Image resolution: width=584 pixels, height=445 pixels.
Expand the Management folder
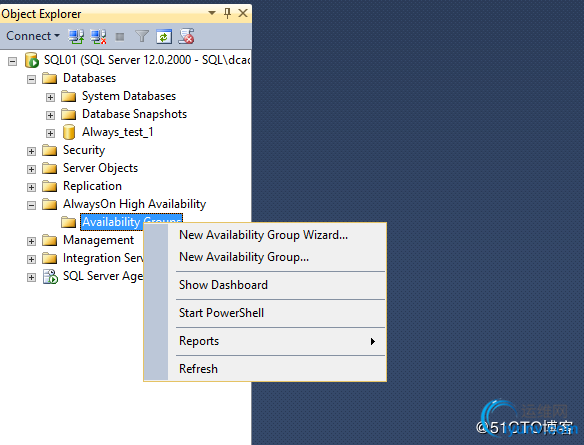pos(32,241)
